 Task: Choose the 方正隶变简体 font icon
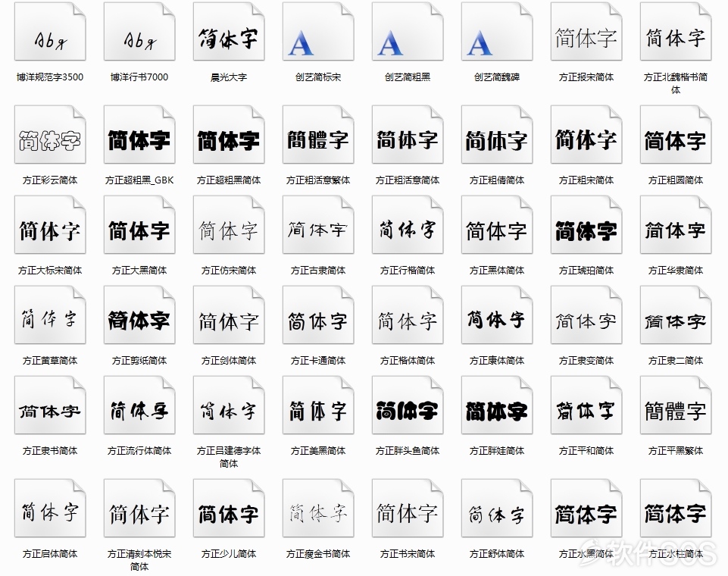(586, 315)
